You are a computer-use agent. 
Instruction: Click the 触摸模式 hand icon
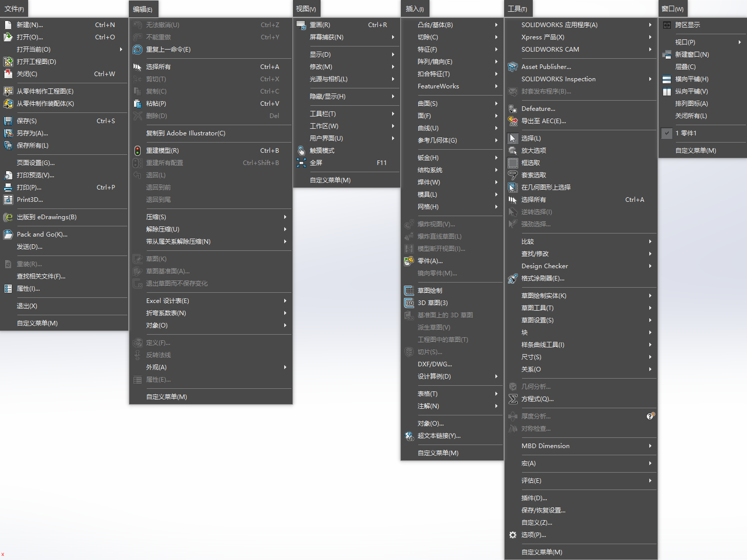[301, 151]
